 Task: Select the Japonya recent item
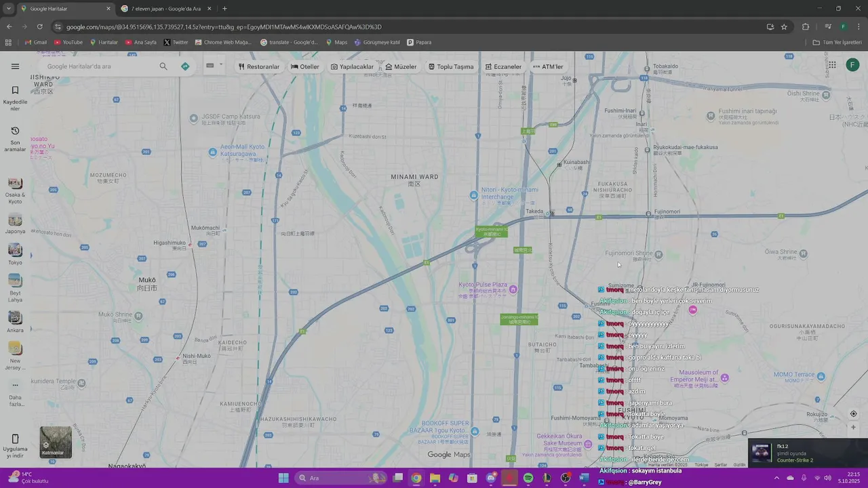pyautogui.click(x=15, y=224)
